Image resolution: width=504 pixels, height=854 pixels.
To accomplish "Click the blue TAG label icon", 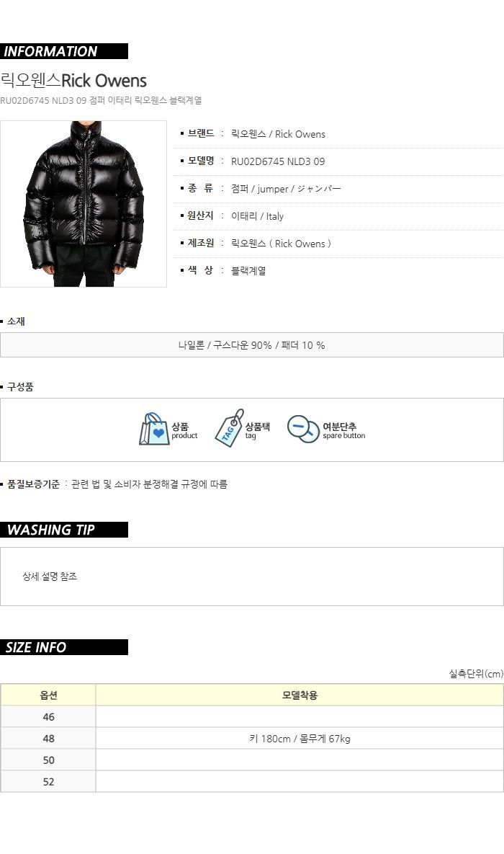I will pos(229,429).
